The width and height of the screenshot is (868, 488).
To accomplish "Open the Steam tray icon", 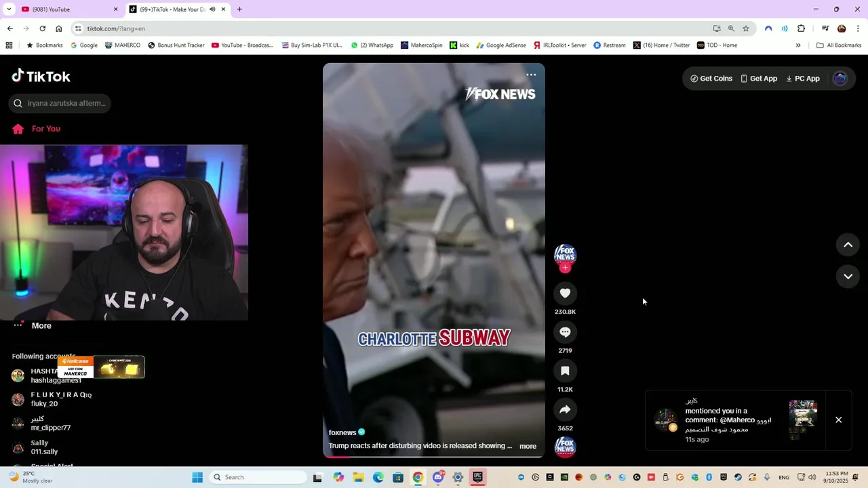I will [x=738, y=477].
